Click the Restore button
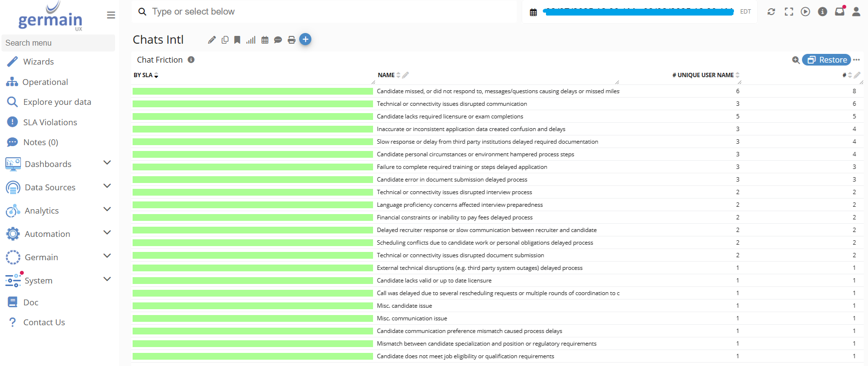 coord(827,60)
